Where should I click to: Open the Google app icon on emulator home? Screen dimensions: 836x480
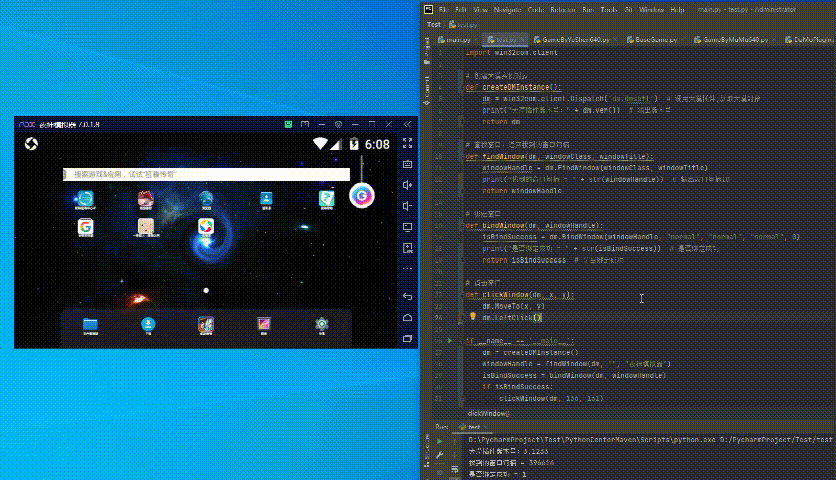pos(85,228)
